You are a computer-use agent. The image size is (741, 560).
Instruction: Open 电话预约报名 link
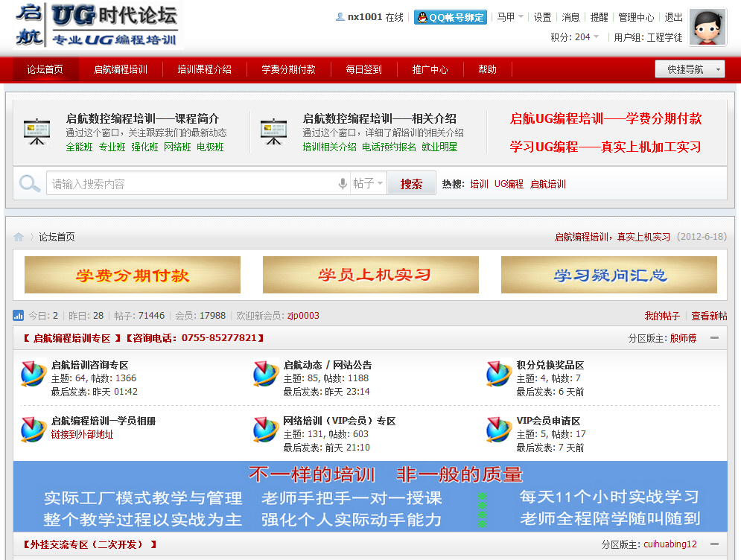click(x=389, y=147)
